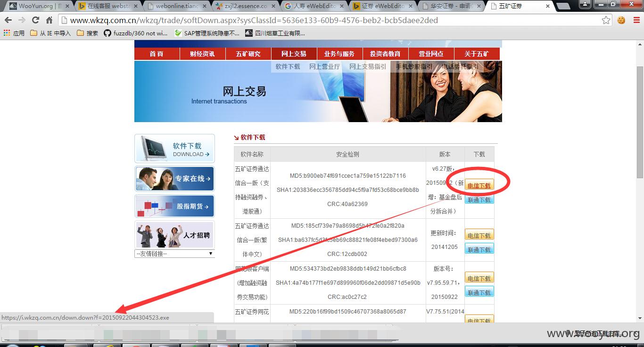Click 电信下载 for 五矿证券通达信合一版 v6.27
Screen dimensions: 644x347
point(479,185)
